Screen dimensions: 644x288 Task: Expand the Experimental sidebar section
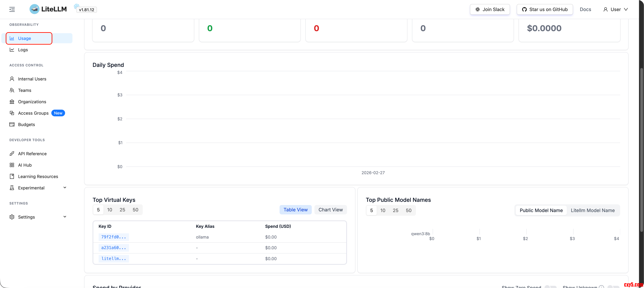pyautogui.click(x=65, y=188)
